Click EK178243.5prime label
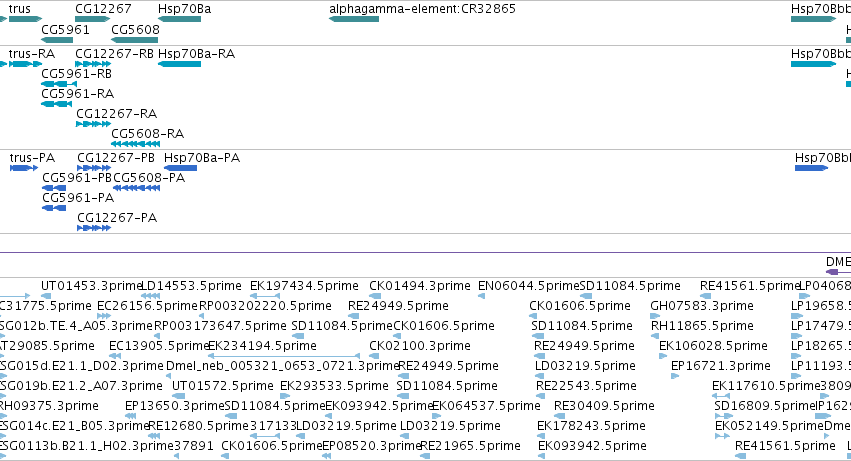 tap(592, 426)
